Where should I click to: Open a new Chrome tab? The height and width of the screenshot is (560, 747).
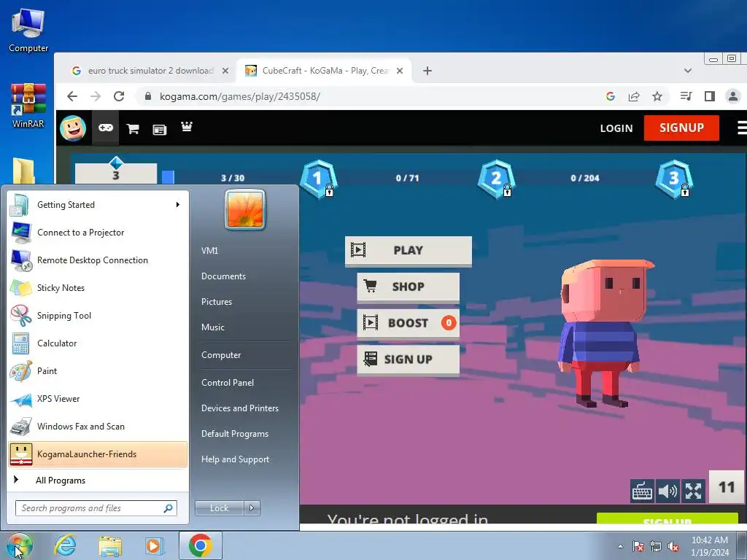pos(427,71)
